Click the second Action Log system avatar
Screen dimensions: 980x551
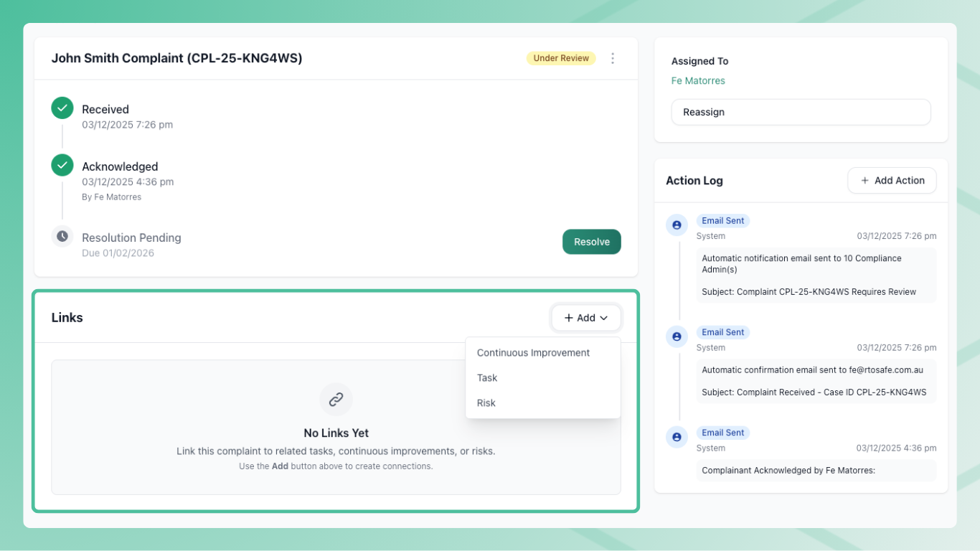tap(677, 336)
